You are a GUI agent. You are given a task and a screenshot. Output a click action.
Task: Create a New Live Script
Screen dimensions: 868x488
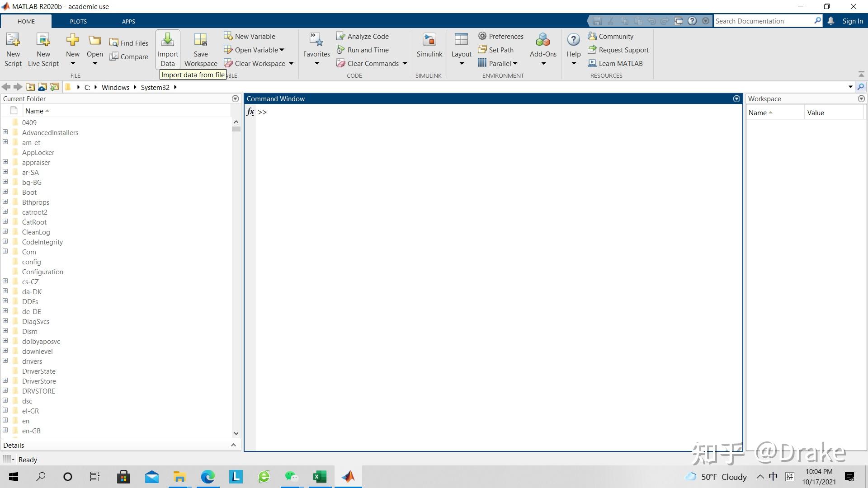(x=43, y=41)
